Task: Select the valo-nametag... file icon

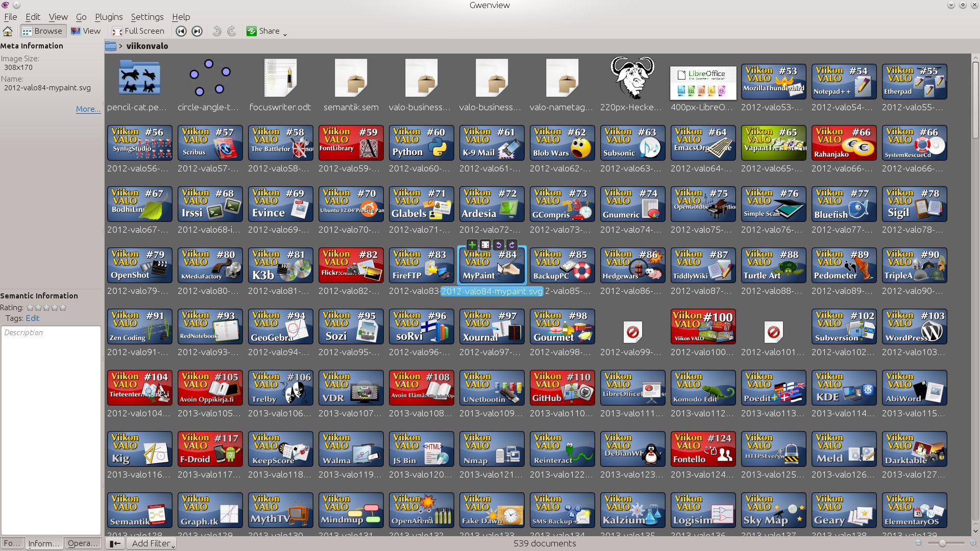Action: (562, 78)
